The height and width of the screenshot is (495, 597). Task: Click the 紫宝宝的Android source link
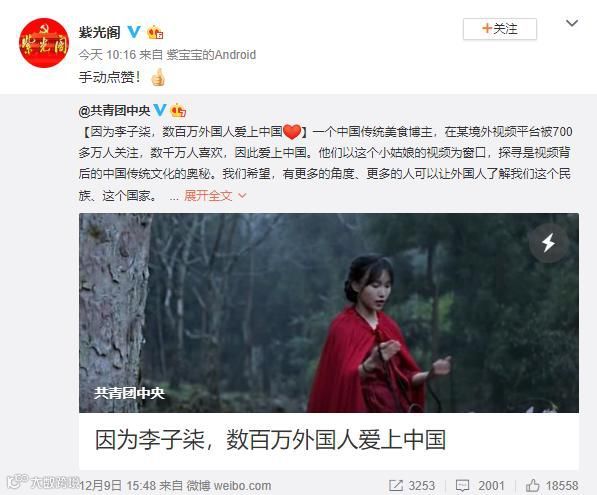(211, 55)
